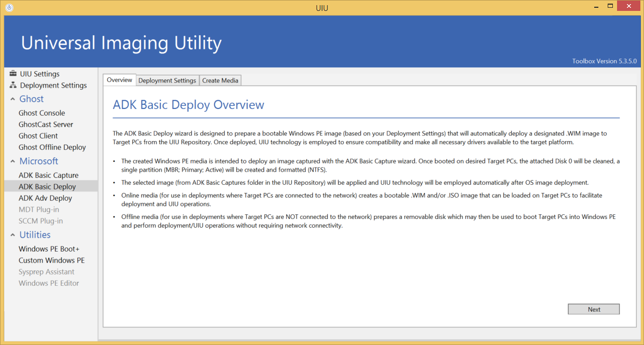
Task: Click the UIU Settings toolbox icon
Action: click(x=13, y=74)
